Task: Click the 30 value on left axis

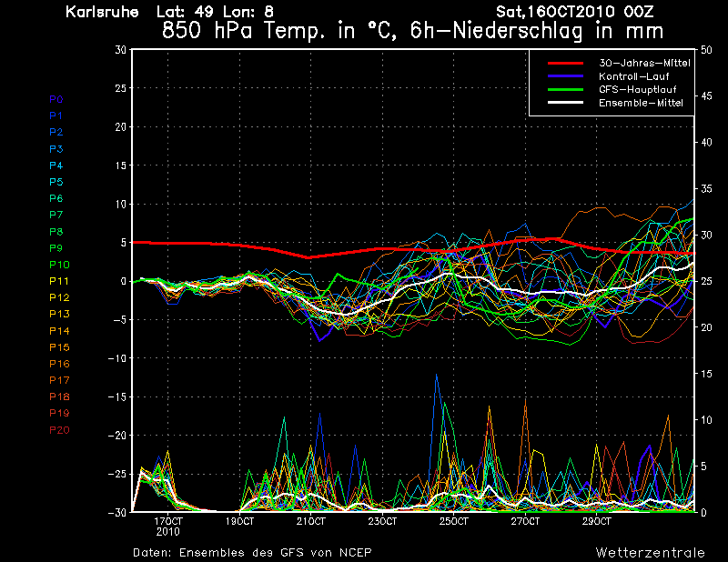Action: (121, 49)
